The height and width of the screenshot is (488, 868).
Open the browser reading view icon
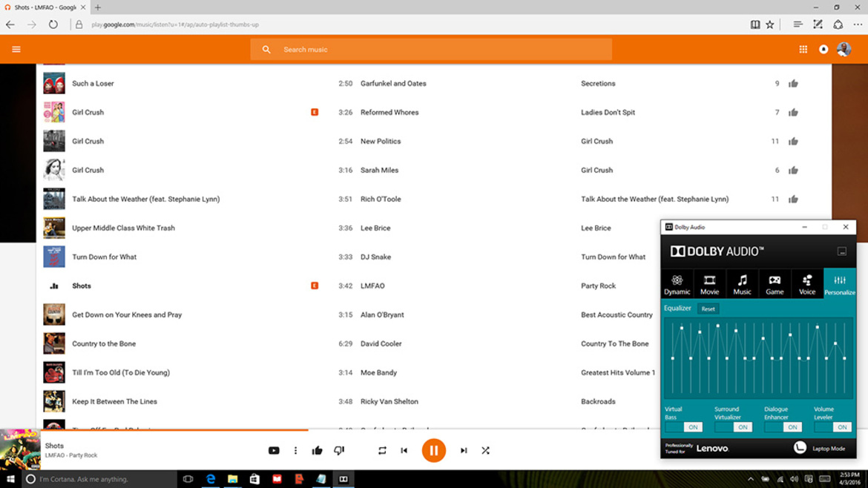click(x=754, y=24)
